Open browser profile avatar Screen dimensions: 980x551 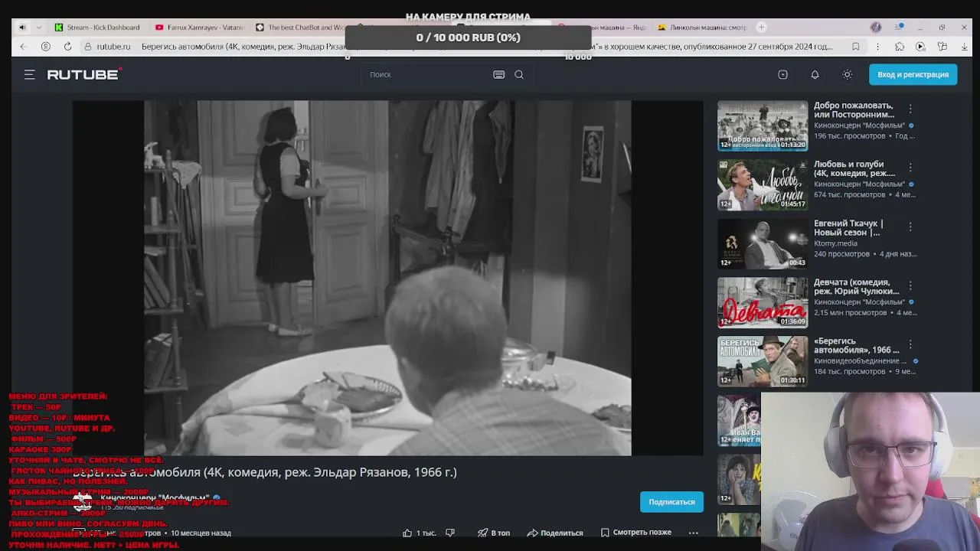pyautogui.click(x=876, y=28)
